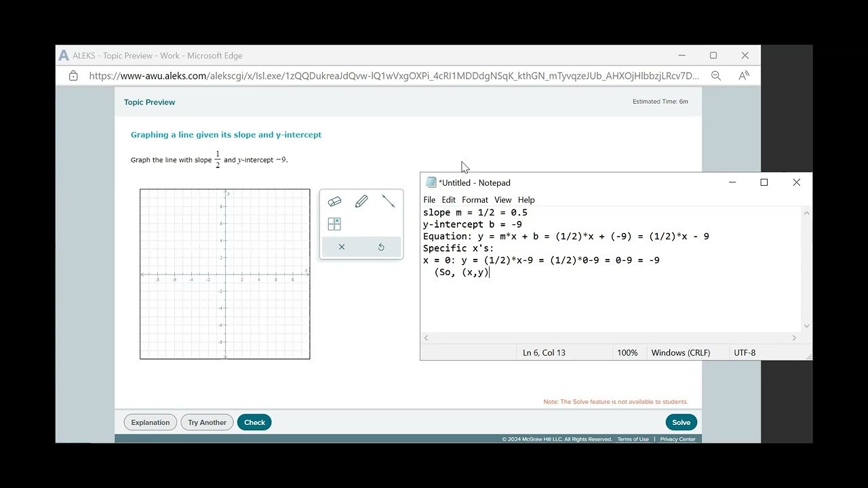Click 'UTF-8' encoding in Notepad status bar
This screenshot has height=488, width=868.
pos(745,352)
